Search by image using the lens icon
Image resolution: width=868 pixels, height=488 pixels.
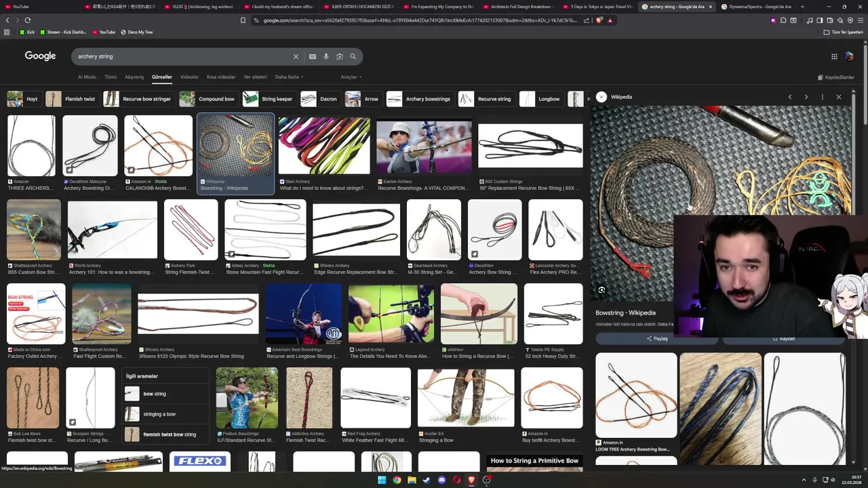(340, 56)
